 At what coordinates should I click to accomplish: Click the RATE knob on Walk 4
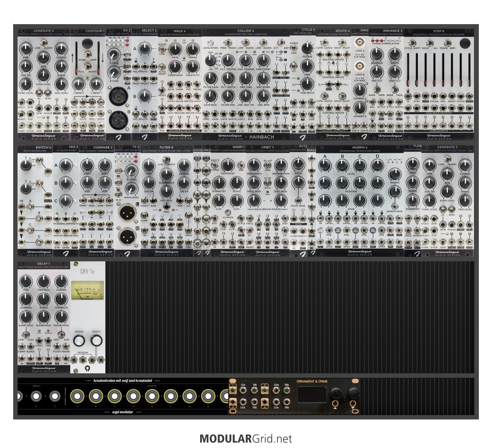tap(176, 49)
